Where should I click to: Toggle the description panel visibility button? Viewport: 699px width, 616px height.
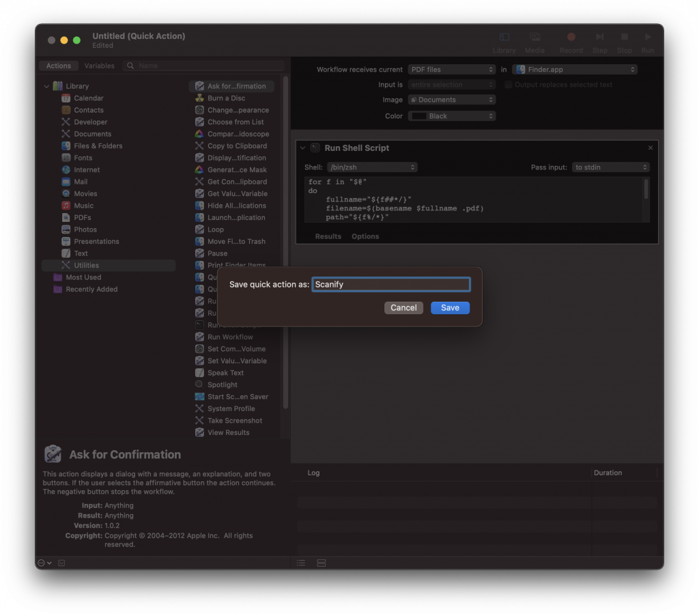[61, 563]
